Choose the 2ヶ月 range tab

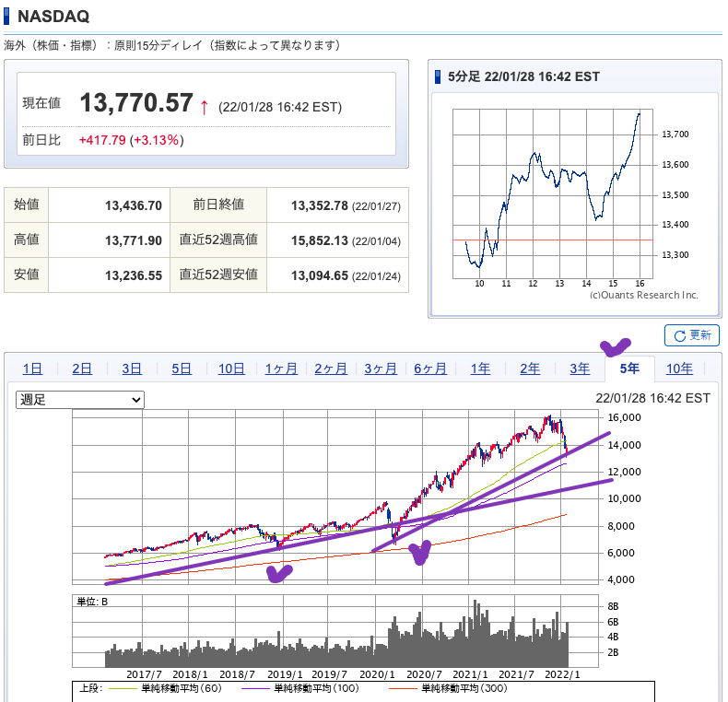[331, 369]
